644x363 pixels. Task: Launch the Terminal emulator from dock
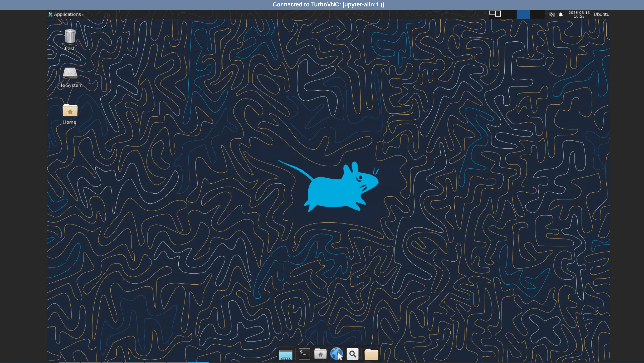304,354
